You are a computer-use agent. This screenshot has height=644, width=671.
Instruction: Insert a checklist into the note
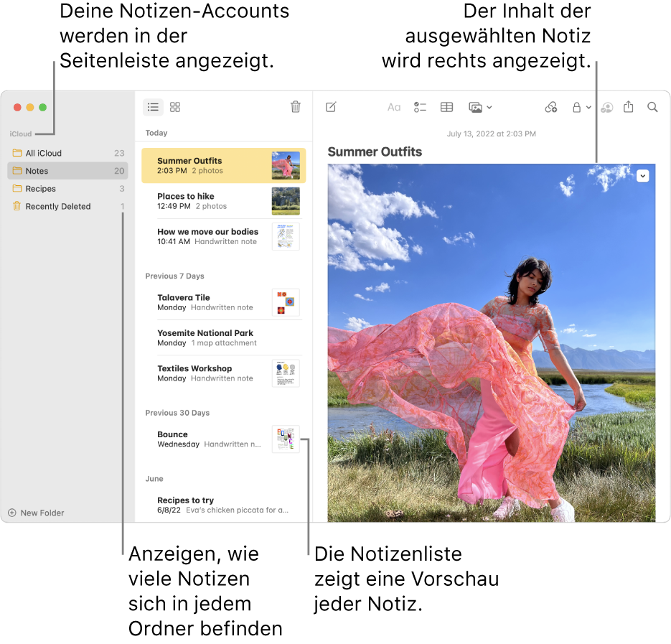click(420, 107)
